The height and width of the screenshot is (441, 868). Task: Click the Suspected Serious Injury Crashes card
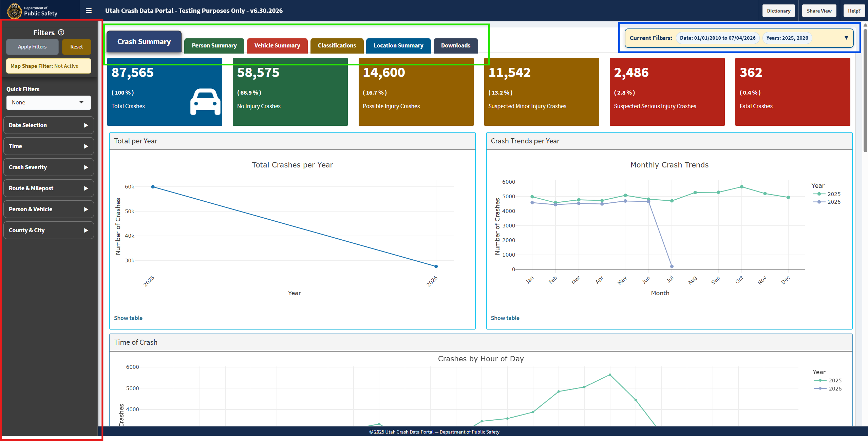point(667,92)
